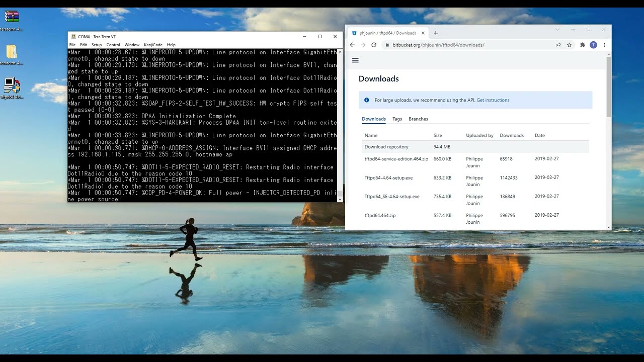Open the Edit menu in Tera Term
The height and width of the screenshot is (362, 644).
[x=84, y=45]
